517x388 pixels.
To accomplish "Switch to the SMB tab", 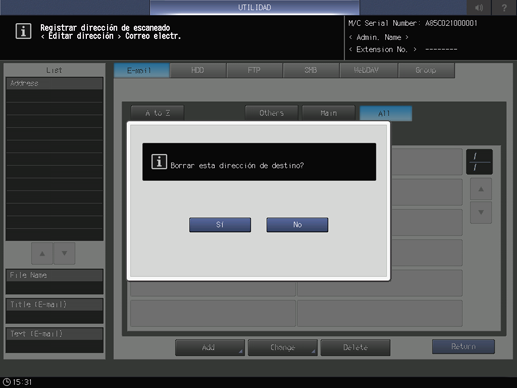I will click(311, 70).
